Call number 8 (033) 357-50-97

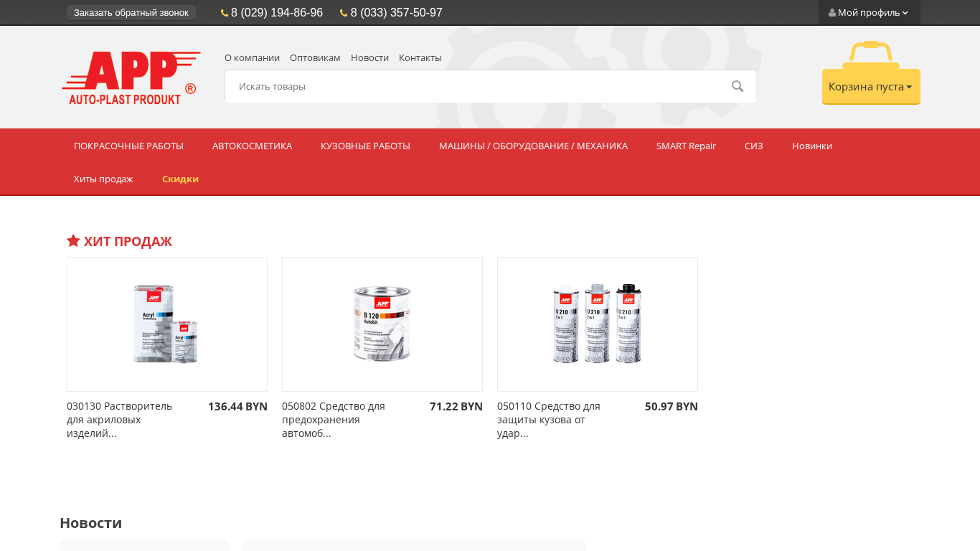coord(397,13)
